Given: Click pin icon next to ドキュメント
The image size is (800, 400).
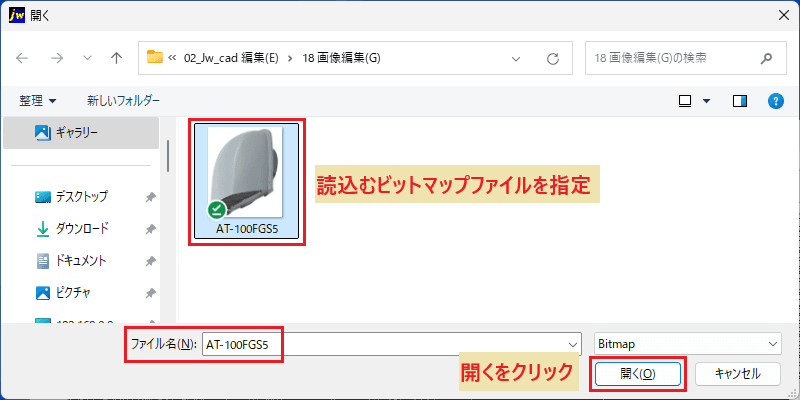Looking at the screenshot, I should [x=150, y=262].
